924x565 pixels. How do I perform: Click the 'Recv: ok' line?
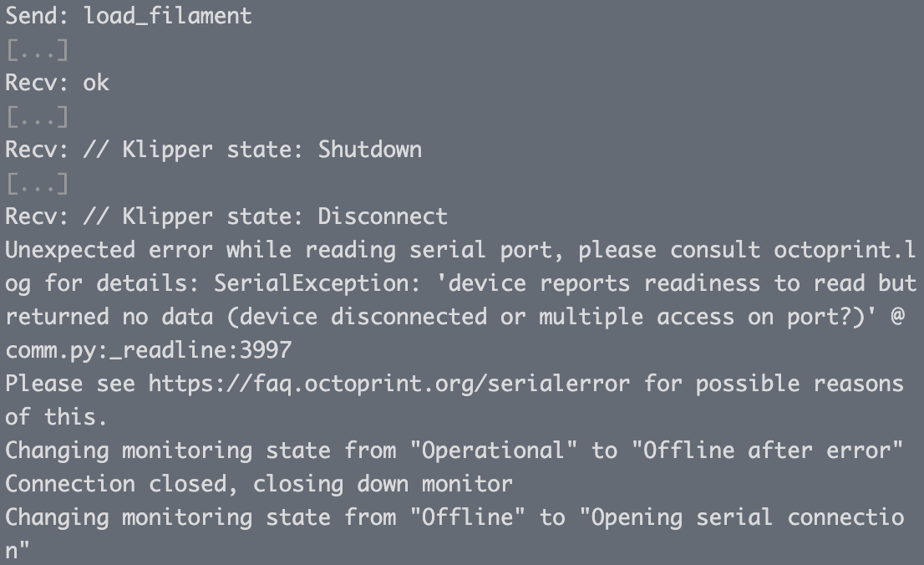point(57,83)
